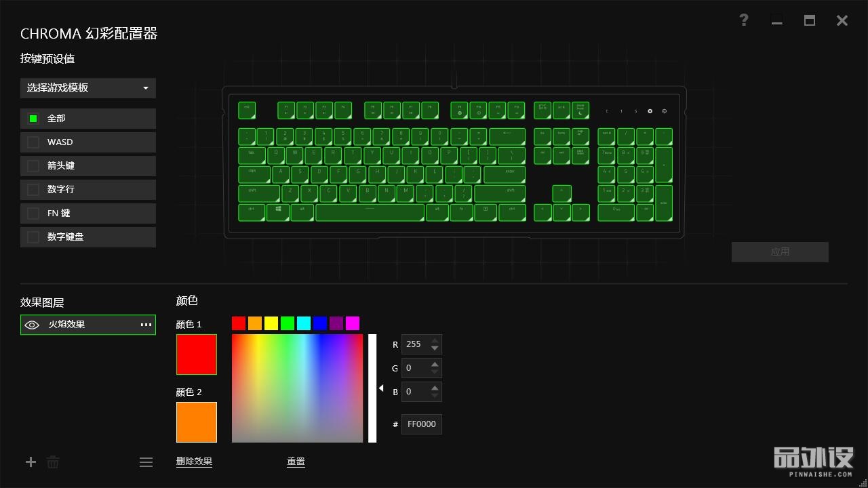Click the 重置 reset link

click(x=296, y=462)
